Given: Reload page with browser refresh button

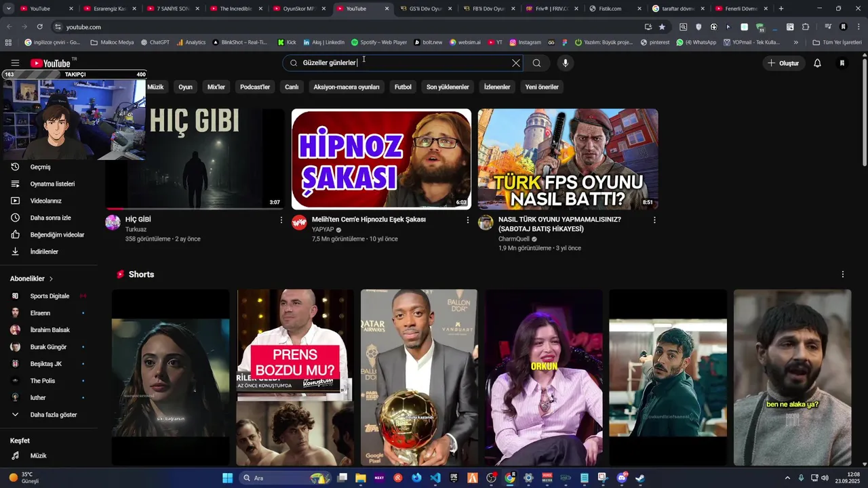Looking at the screenshot, I should pyautogui.click(x=39, y=26).
